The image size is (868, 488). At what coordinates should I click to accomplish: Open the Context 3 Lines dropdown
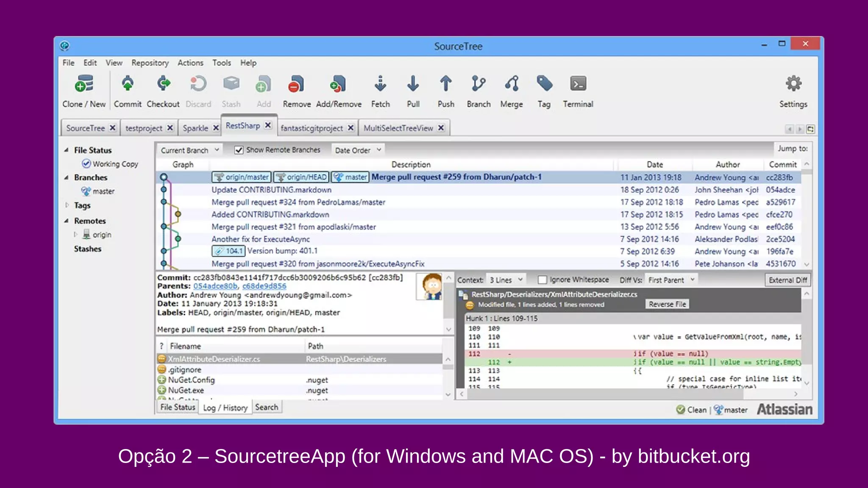506,280
